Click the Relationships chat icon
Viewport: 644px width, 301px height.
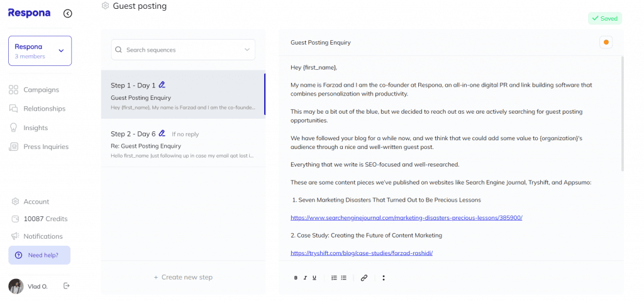(14, 109)
